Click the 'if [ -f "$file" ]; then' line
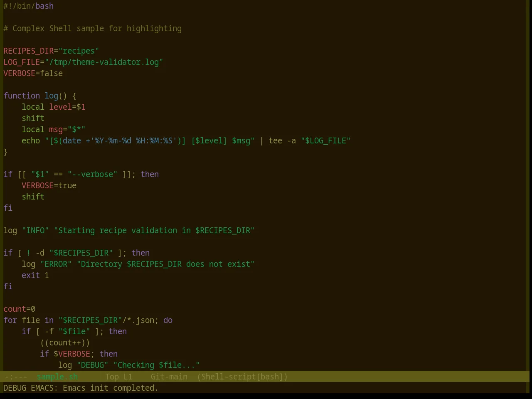The height and width of the screenshot is (399, 532). 74,331
